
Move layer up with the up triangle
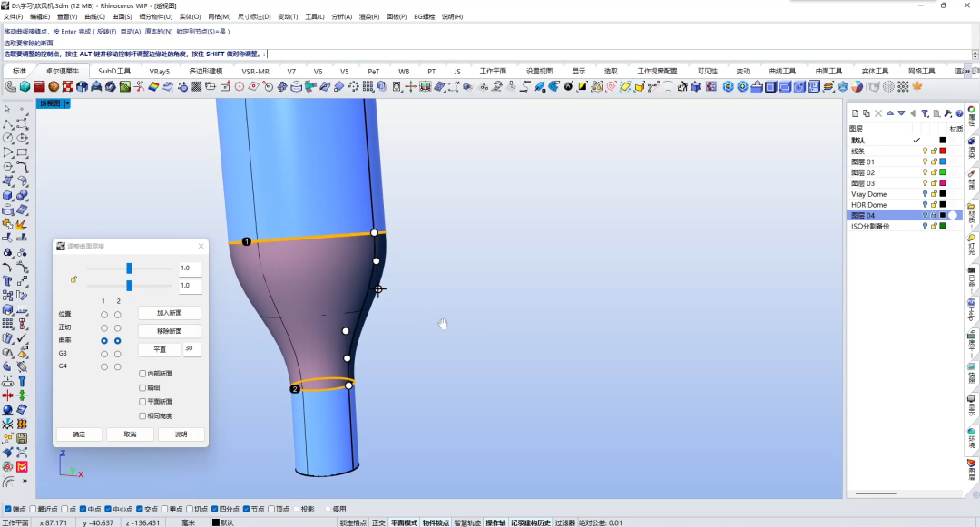pyautogui.click(x=890, y=113)
